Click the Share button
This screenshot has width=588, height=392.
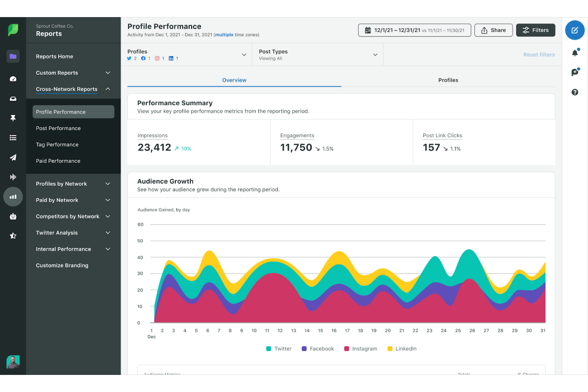[493, 30]
